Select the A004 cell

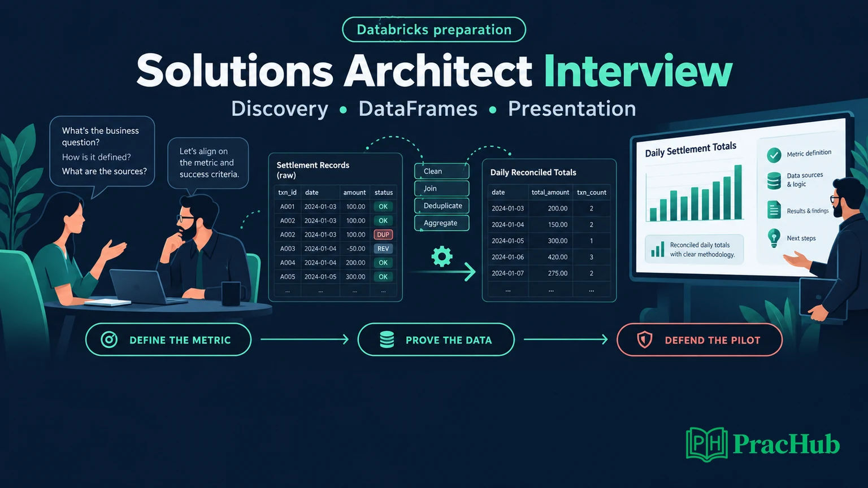coord(288,263)
